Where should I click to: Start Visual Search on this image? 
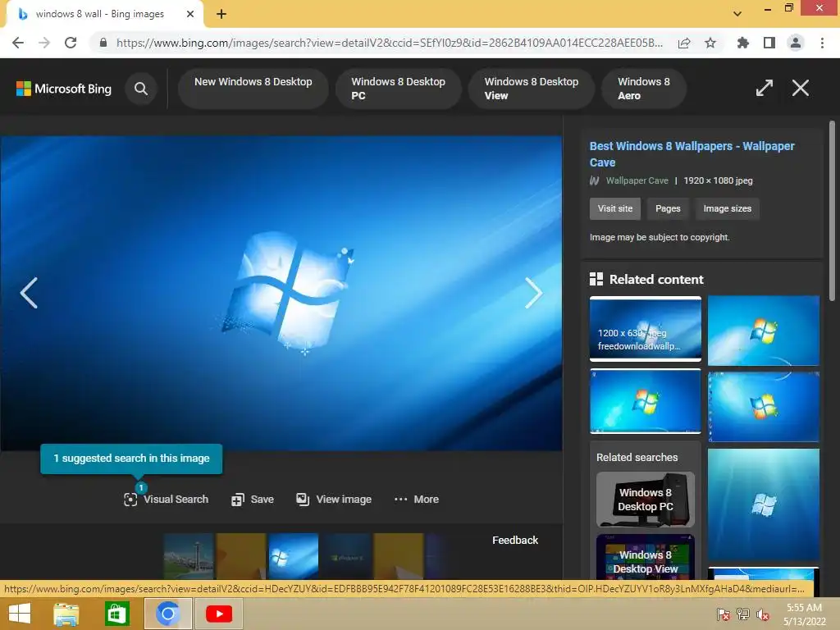(x=166, y=500)
